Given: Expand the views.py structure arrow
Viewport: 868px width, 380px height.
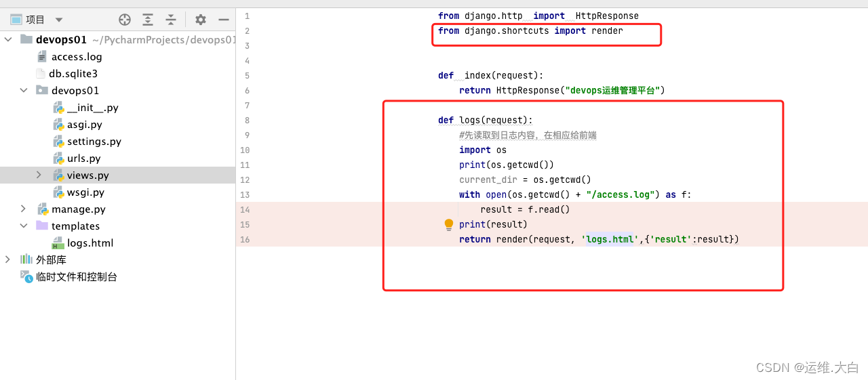Looking at the screenshot, I should pyautogui.click(x=39, y=175).
